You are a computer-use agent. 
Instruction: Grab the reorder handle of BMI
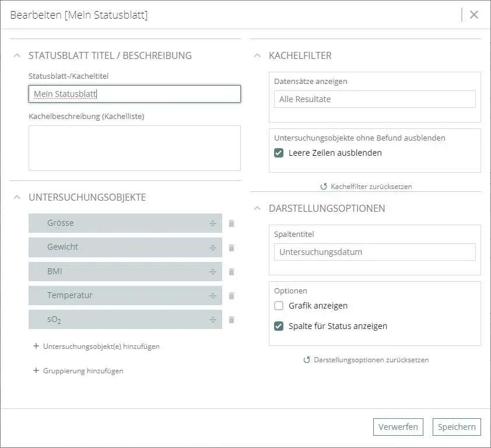pos(213,272)
